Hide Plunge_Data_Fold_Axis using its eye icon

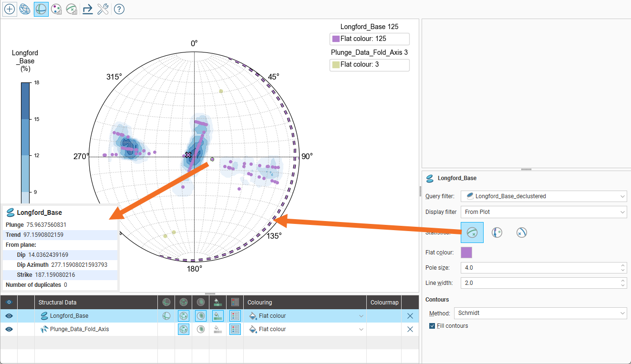click(9, 329)
